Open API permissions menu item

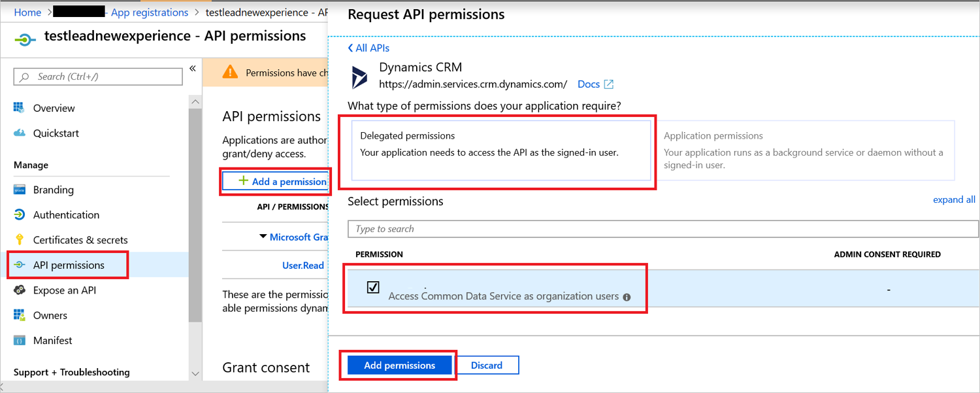pyautogui.click(x=69, y=265)
